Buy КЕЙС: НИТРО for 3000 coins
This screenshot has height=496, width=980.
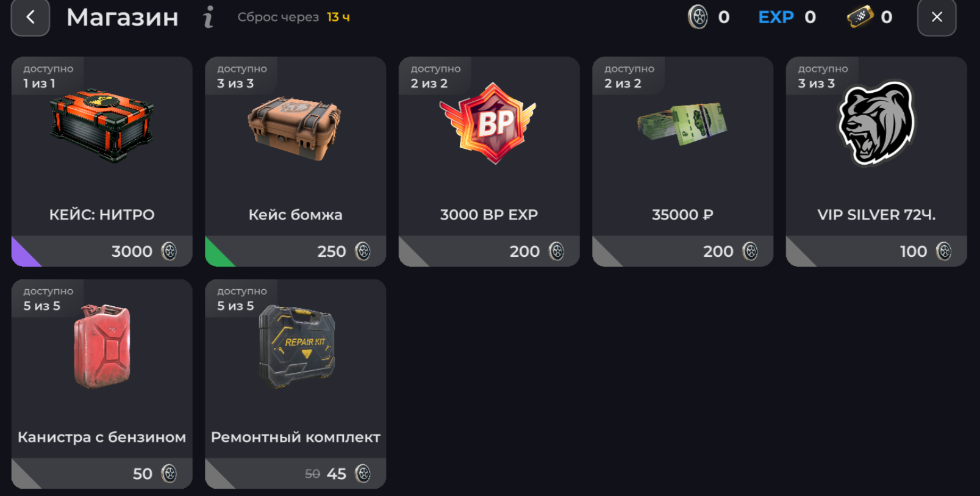[x=102, y=251]
